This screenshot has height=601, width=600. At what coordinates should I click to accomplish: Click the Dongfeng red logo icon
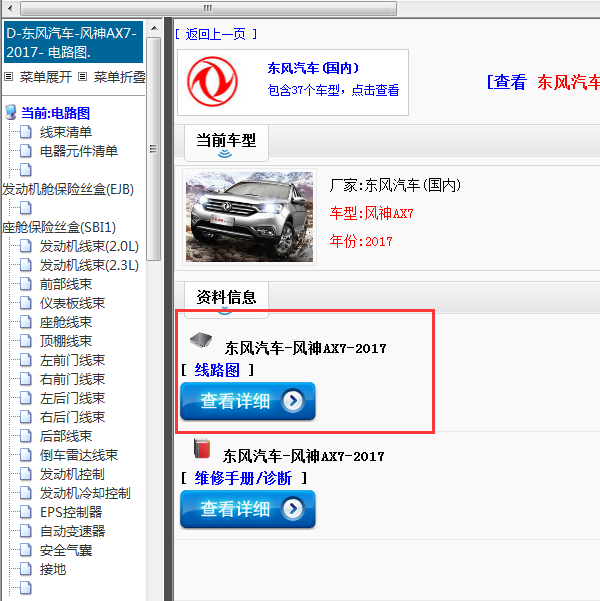pyautogui.click(x=212, y=82)
